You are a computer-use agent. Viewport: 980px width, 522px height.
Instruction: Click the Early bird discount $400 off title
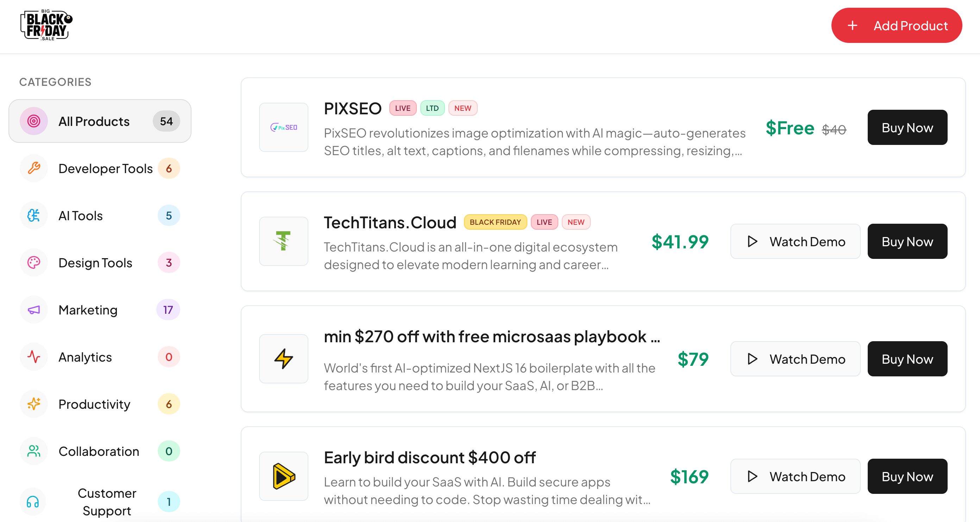[429, 457]
